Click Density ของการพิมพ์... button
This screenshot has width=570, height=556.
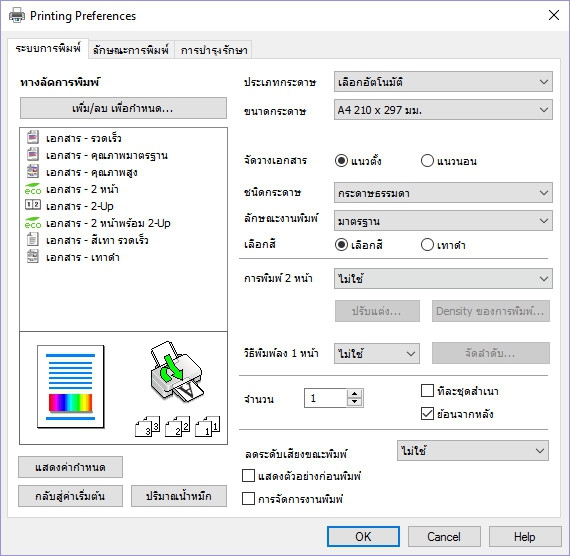click(x=490, y=311)
